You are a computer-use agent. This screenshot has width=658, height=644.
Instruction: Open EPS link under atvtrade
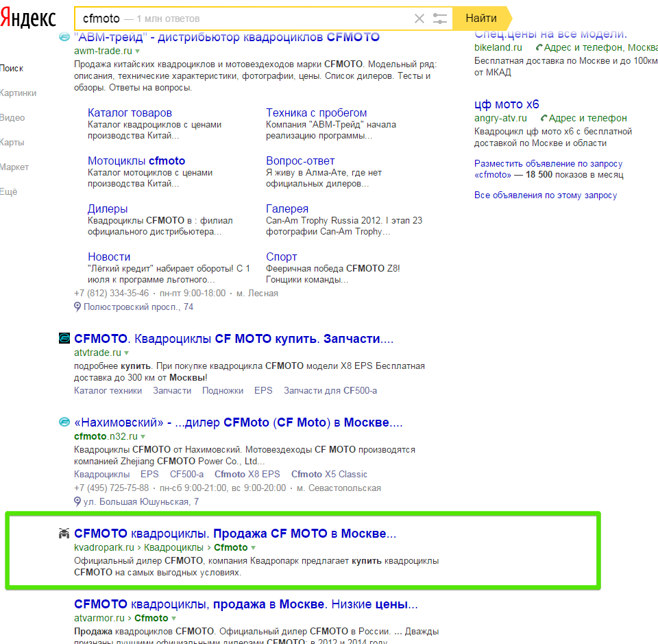click(263, 390)
